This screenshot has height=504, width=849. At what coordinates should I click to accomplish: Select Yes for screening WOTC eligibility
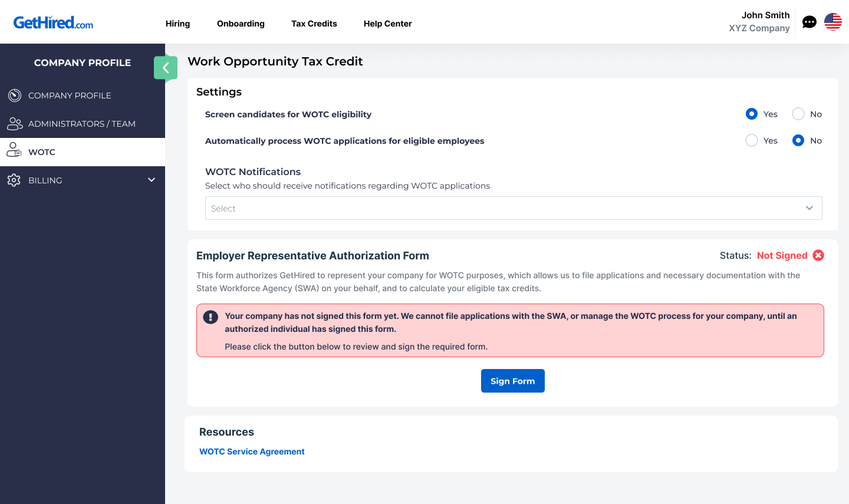752,114
